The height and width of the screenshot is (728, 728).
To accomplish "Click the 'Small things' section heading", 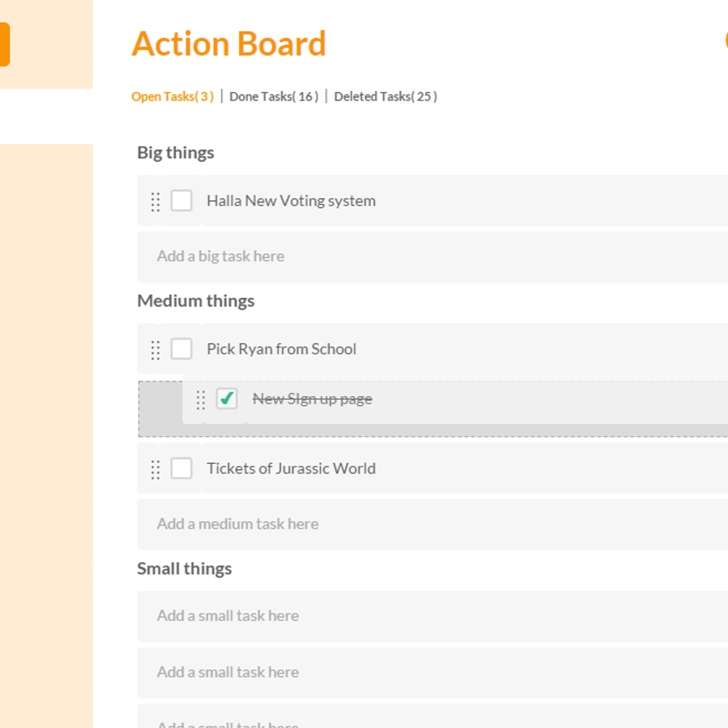I will [184, 569].
